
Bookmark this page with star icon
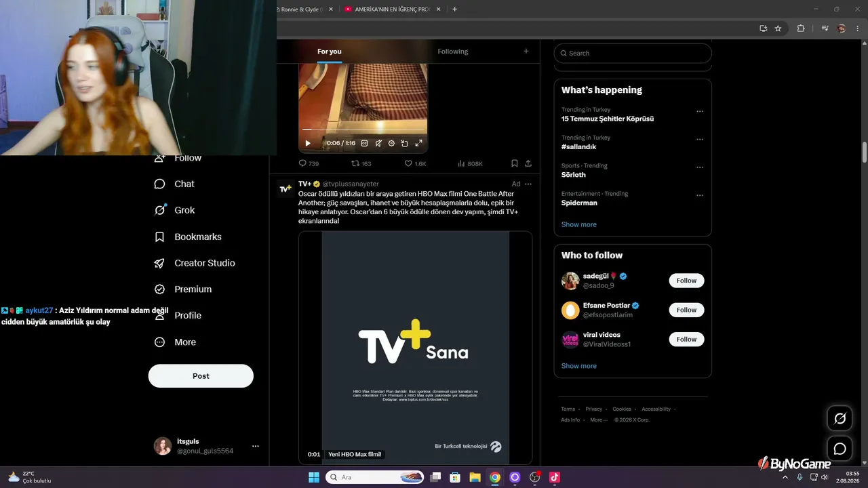point(778,28)
